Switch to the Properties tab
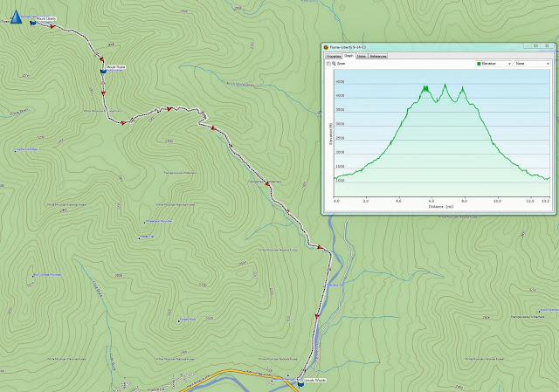 pos(334,56)
